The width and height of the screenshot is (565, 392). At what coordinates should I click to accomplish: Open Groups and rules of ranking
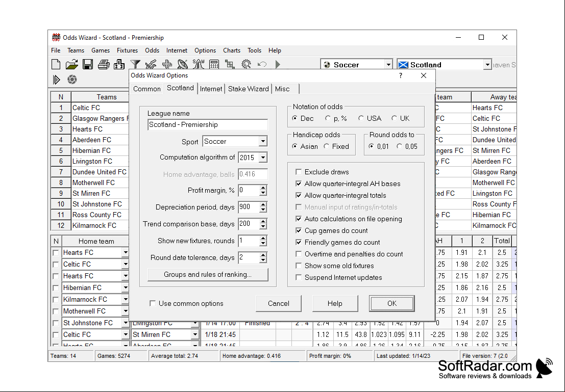click(208, 275)
